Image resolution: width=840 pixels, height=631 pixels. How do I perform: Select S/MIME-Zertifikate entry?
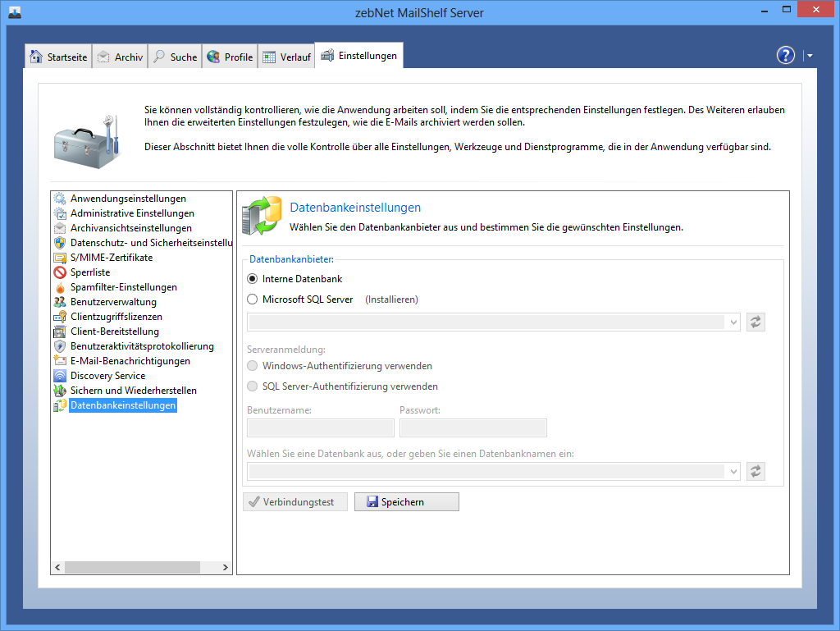pos(112,258)
